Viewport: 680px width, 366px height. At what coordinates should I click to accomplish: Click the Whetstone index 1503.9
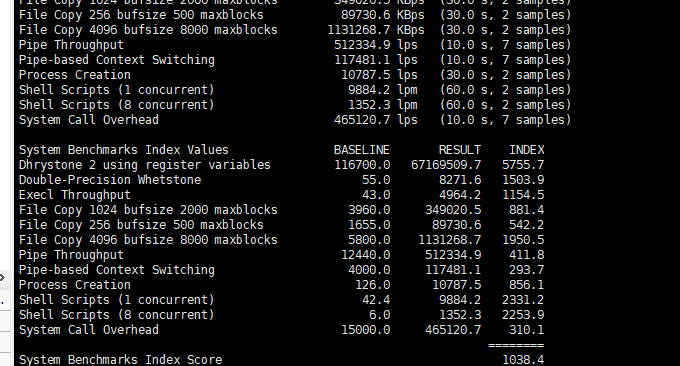[523, 180]
